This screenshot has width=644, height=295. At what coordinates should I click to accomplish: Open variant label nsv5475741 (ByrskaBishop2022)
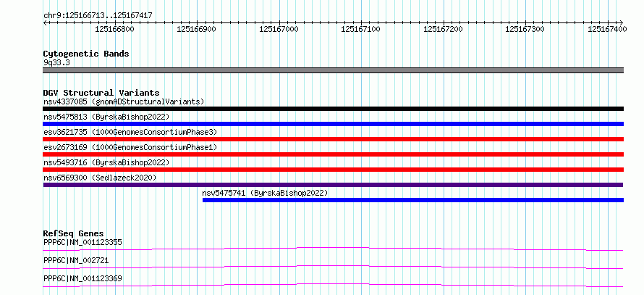(x=265, y=193)
